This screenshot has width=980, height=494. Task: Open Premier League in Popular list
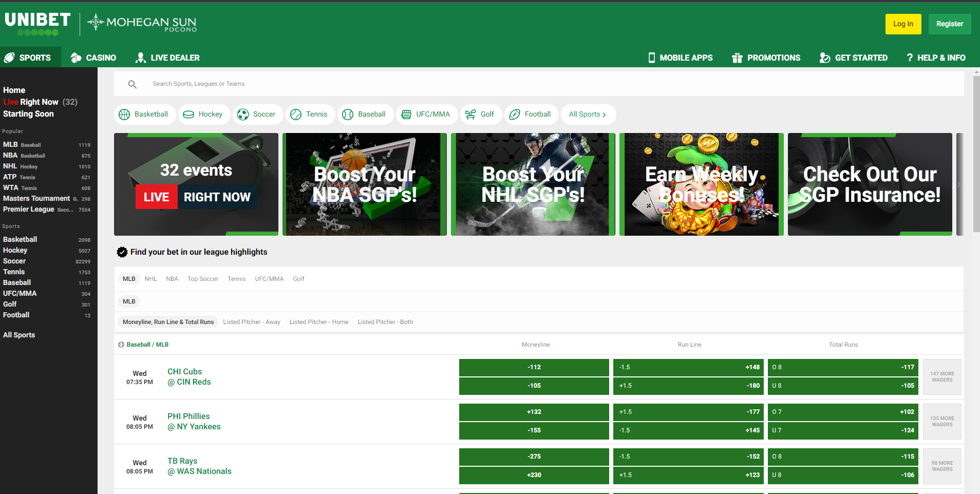(x=47, y=210)
